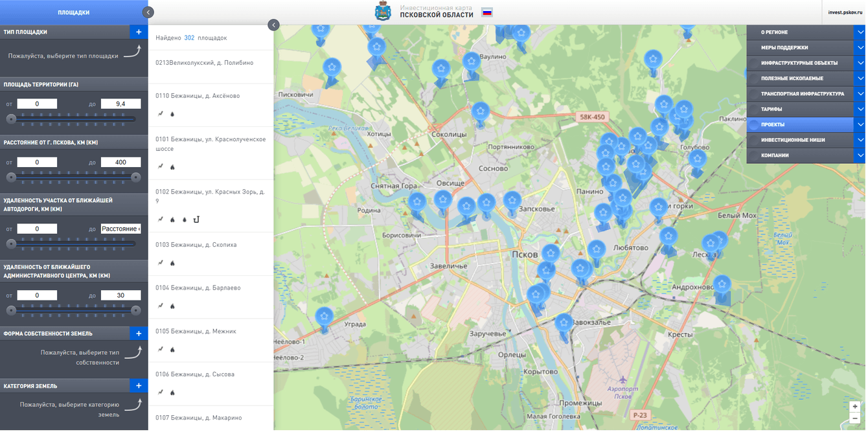The width and height of the screenshot is (868, 432).
Task: Select the map marker above Запсковье label
Action: click(x=512, y=199)
